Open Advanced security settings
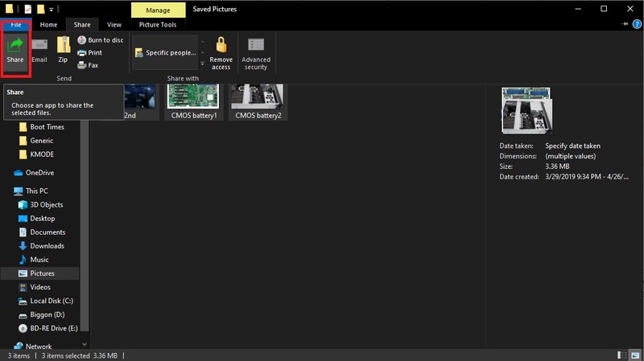 click(256, 51)
